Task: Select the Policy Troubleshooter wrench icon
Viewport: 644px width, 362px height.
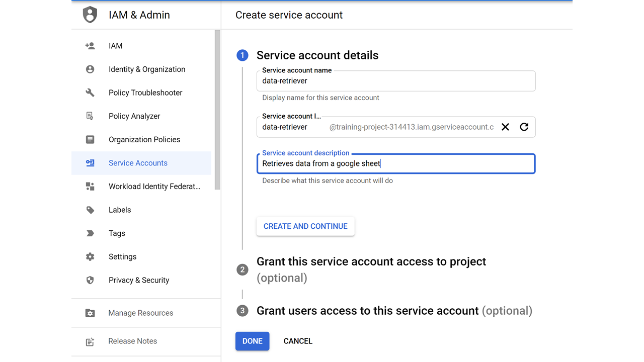Action: pyautogui.click(x=90, y=93)
